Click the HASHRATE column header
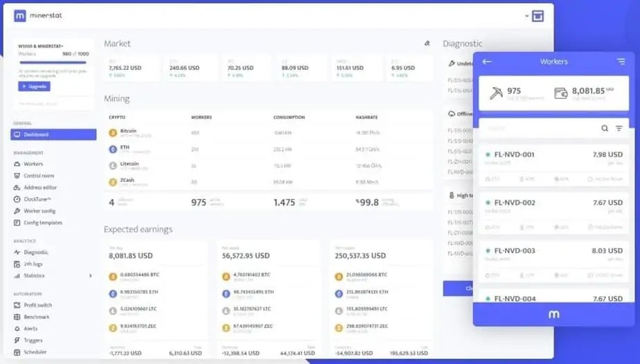 (366, 118)
